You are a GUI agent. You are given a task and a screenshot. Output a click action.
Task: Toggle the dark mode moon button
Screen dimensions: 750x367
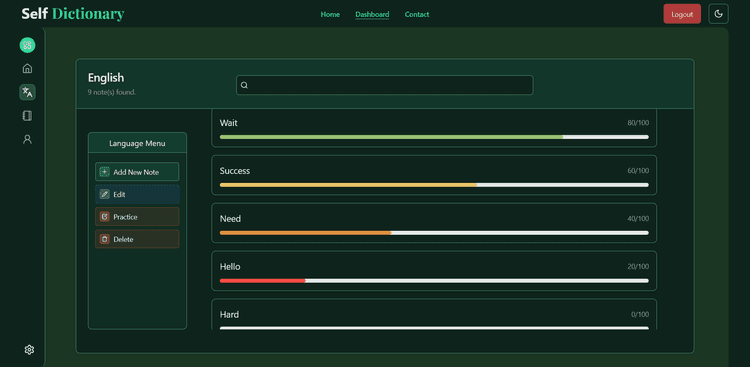[x=718, y=14]
